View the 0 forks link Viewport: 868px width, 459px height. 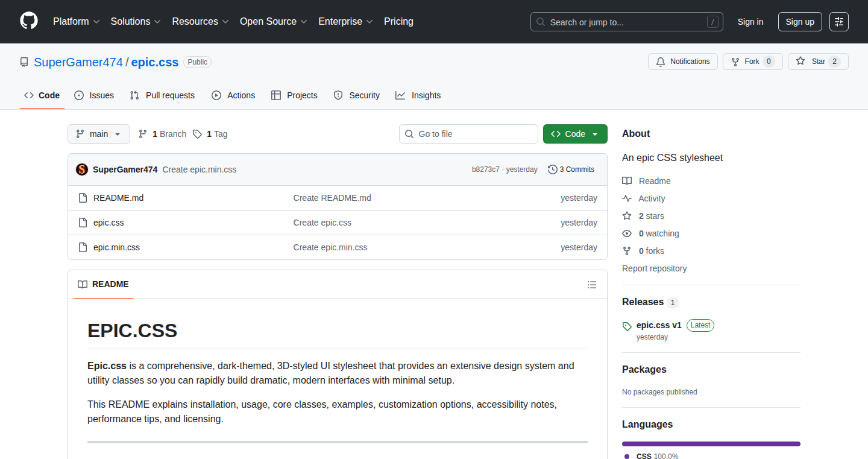tap(643, 251)
